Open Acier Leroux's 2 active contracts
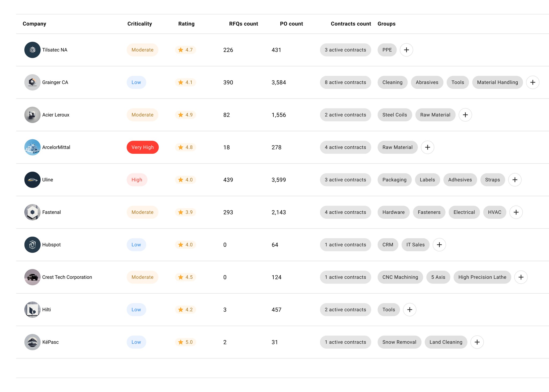 [x=345, y=115]
